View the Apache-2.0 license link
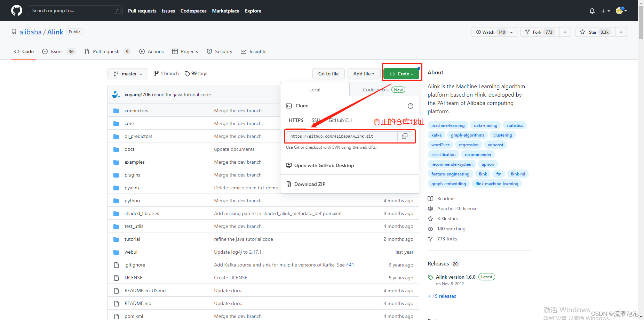Image resolution: width=644 pixels, height=320 pixels. click(457, 208)
